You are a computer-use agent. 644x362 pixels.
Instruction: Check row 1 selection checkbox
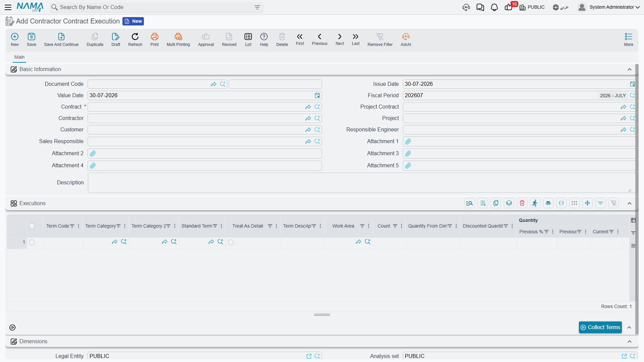tap(32, 242)
